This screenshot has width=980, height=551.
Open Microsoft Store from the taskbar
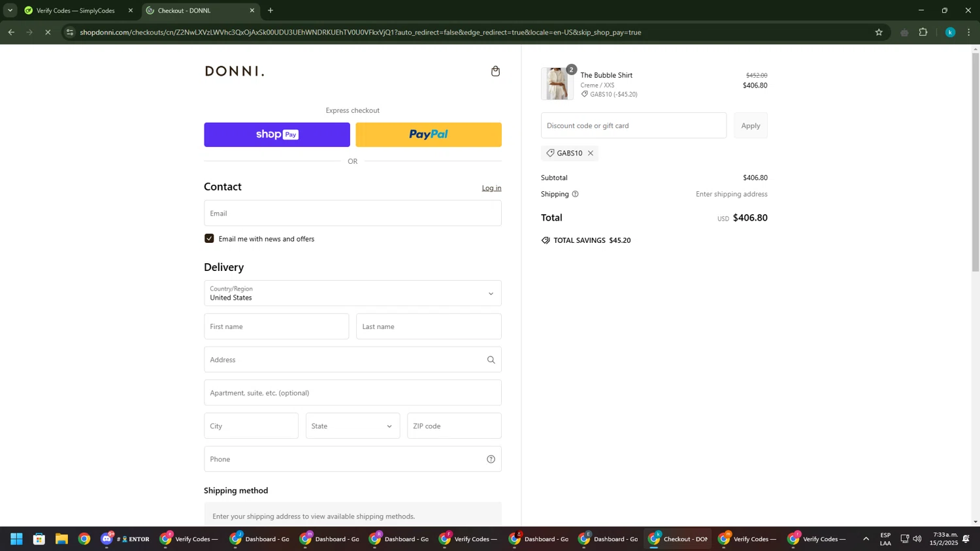[39, 539]
